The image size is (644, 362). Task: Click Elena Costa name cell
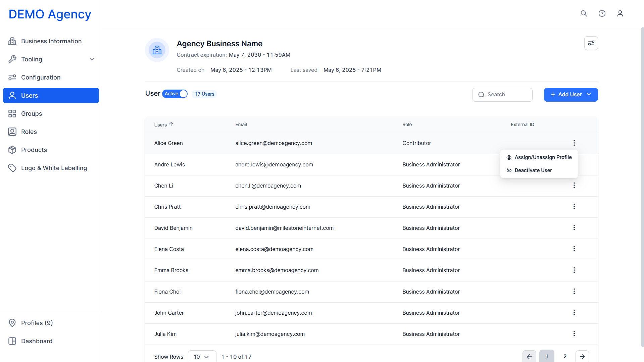click(169, 249)
